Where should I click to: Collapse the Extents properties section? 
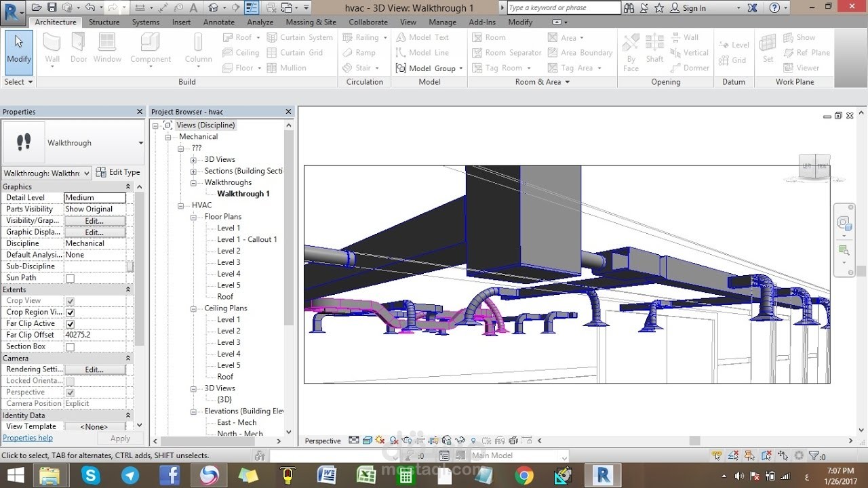coord(127,289)
